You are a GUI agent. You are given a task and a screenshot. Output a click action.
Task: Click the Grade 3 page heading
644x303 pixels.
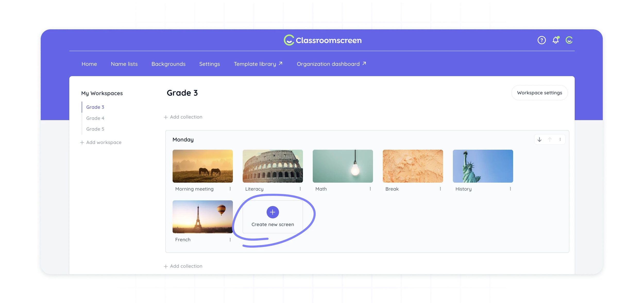182,93
